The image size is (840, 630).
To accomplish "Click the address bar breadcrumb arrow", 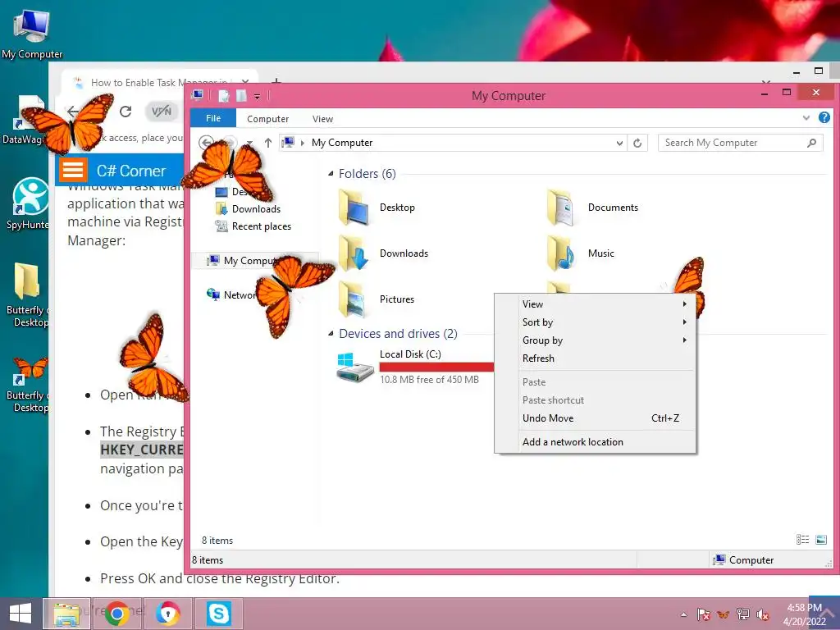I will [x=303, y=143].
